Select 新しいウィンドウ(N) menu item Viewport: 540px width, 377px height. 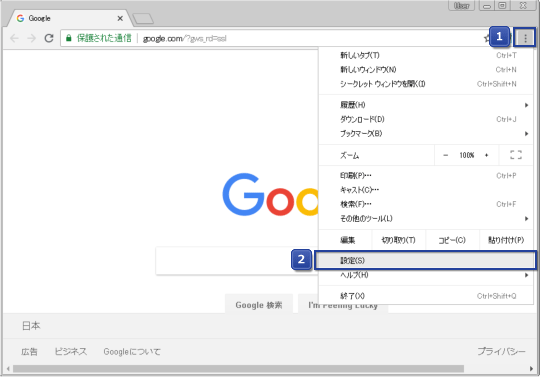click(426, 70)
